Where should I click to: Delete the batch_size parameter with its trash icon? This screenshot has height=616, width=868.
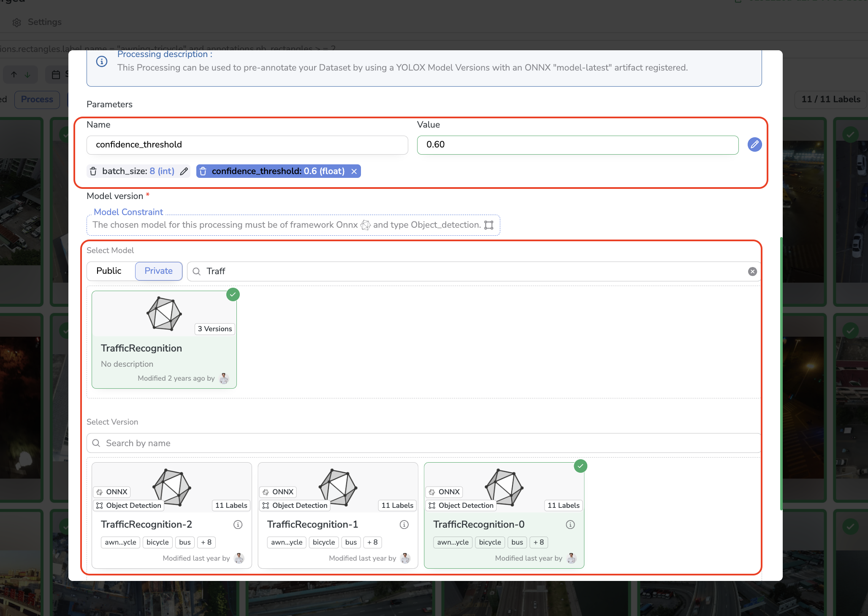click(x=93, y=171)
